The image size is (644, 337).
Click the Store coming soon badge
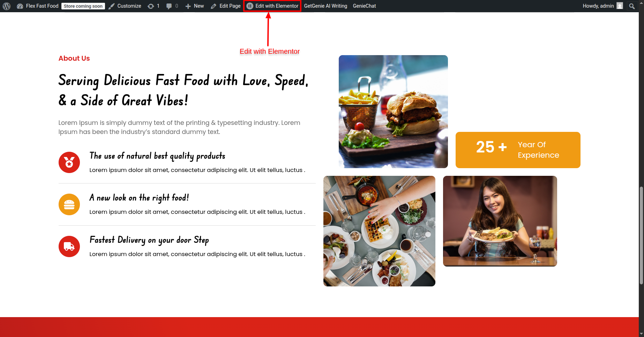(x=83, y=6)
